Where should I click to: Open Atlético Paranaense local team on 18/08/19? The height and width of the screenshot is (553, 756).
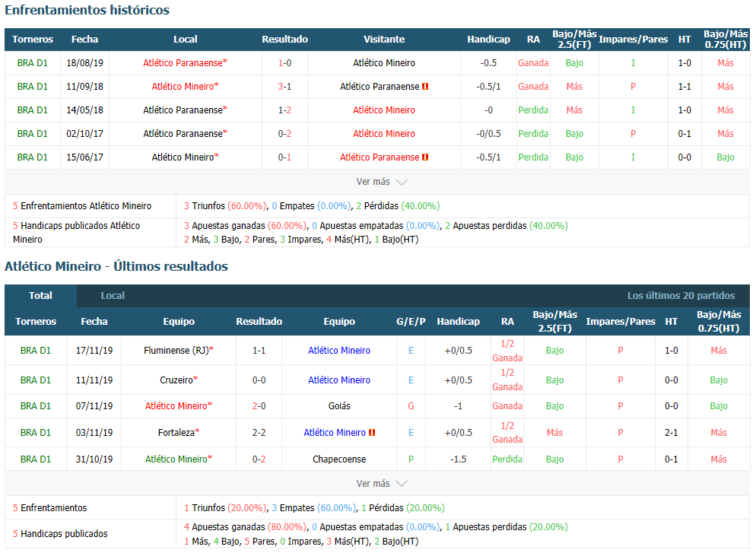click(185, 62)
